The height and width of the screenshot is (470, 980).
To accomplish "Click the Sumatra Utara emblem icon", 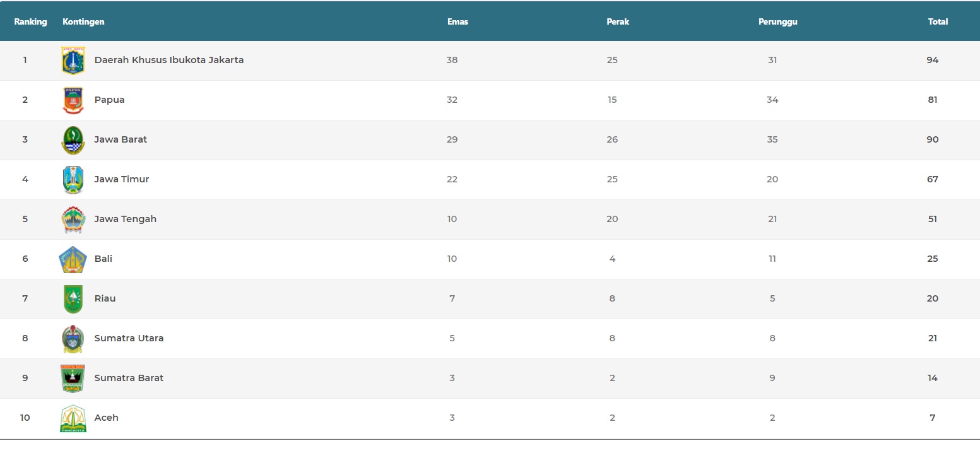I will [x=73, y=339].
